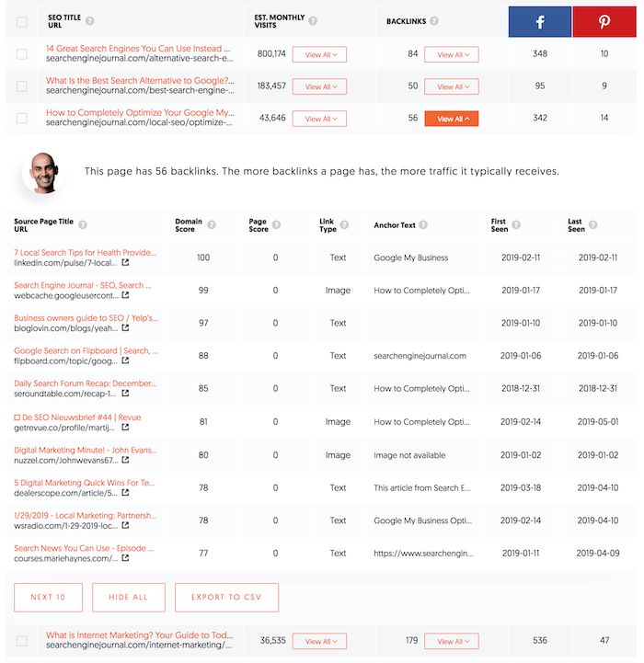
Task: Expand backlinks View All for 50 backlinks row
Action: pos(452,86)
